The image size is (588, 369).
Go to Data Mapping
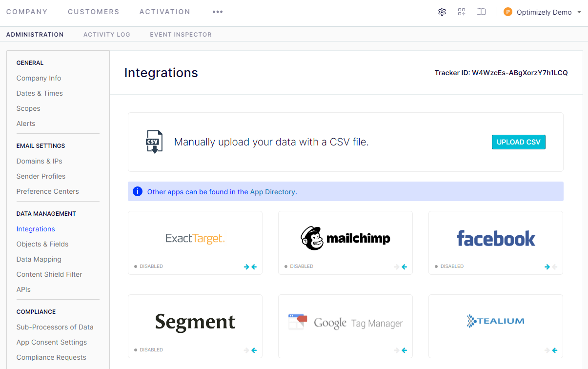tap(39, 259)
